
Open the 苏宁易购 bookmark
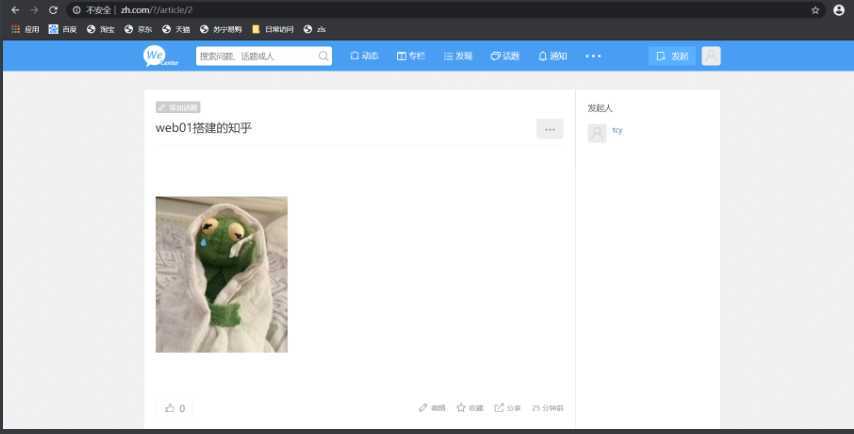tap(221, 29)
